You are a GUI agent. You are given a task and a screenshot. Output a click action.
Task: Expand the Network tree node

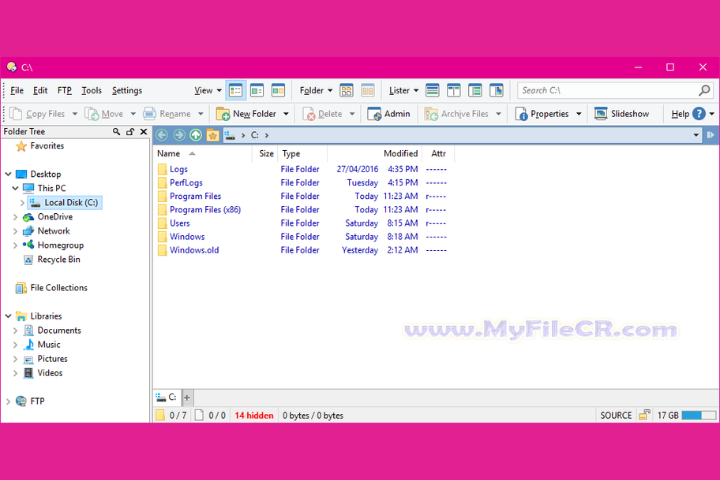tap(15, 231)
